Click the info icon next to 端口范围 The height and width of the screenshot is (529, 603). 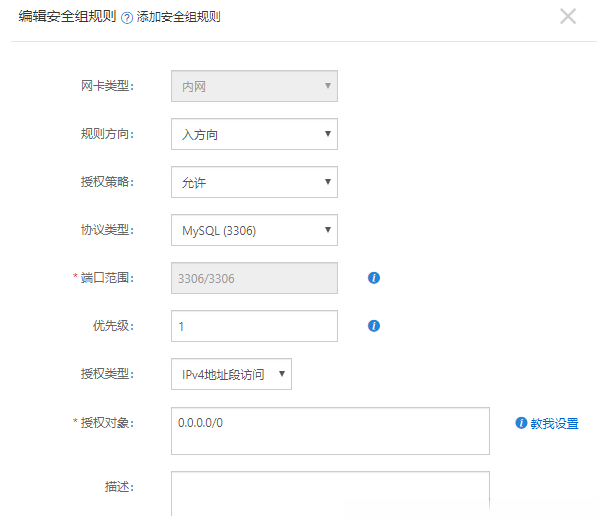coord(374,278)
